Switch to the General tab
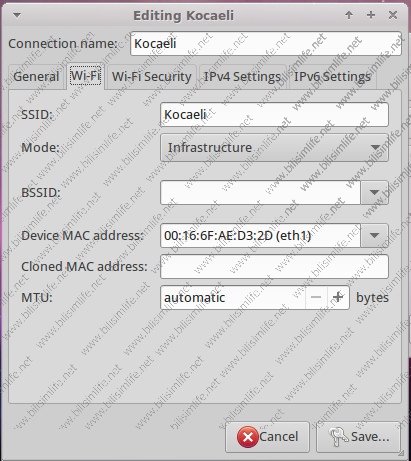 (36, 77)
